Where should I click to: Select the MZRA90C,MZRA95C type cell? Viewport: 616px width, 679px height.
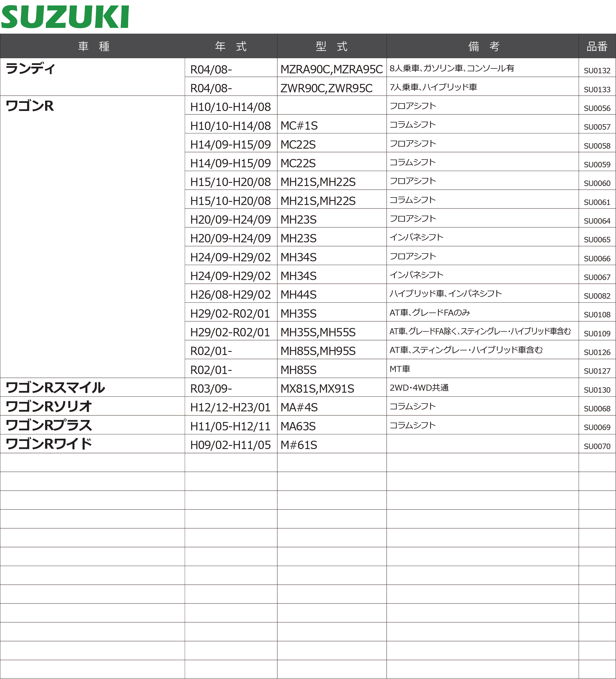(x=331, y=69)
